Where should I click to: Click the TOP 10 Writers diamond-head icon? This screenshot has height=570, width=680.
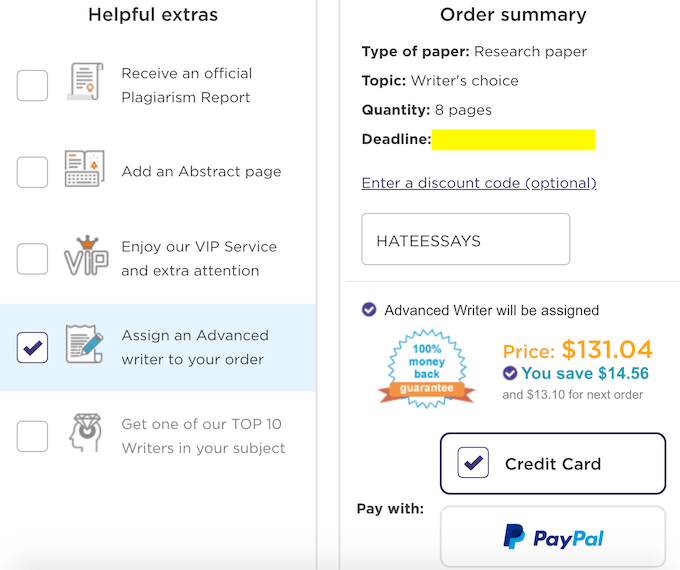(85, 435)
